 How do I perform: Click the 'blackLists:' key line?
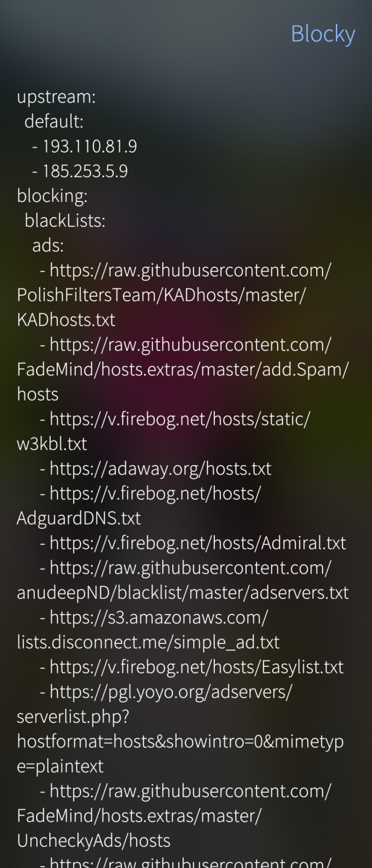click(x=65, y=221)
